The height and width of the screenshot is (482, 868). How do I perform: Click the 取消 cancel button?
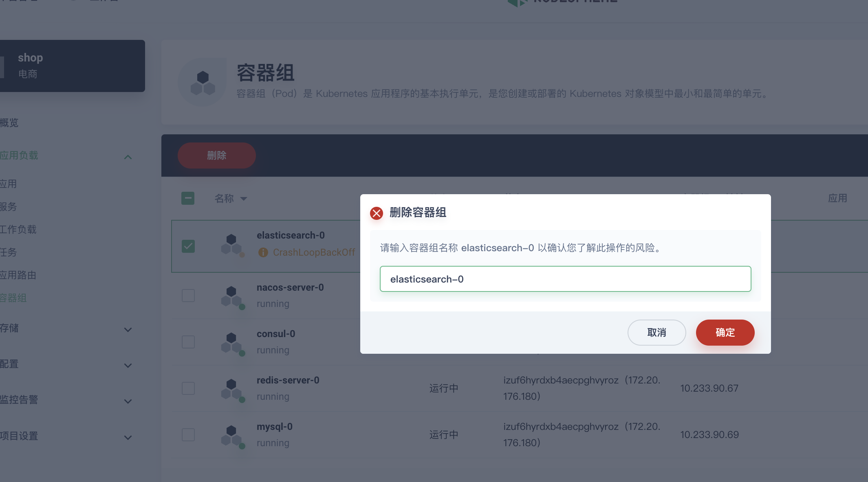tap(657, 333)
